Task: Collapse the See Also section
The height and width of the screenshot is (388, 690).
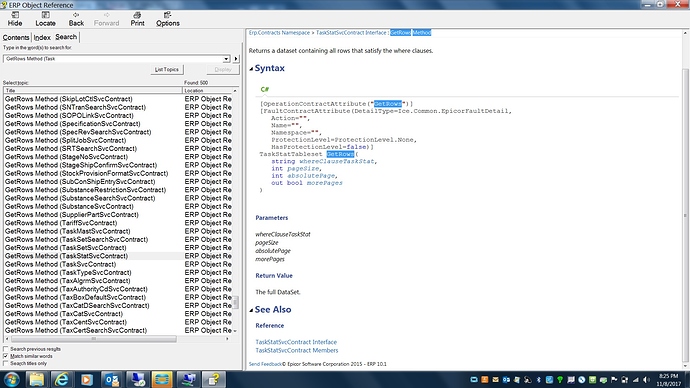Action: coord(251,310)
